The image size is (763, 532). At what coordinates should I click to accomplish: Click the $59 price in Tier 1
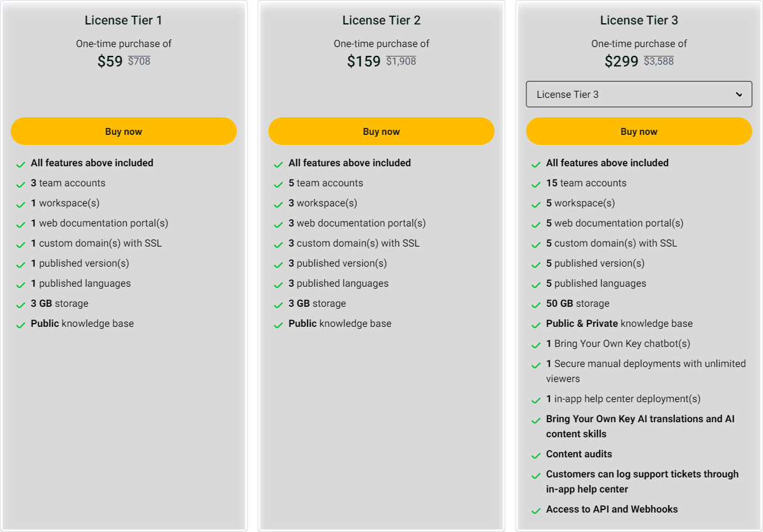(x=110, y=61)
